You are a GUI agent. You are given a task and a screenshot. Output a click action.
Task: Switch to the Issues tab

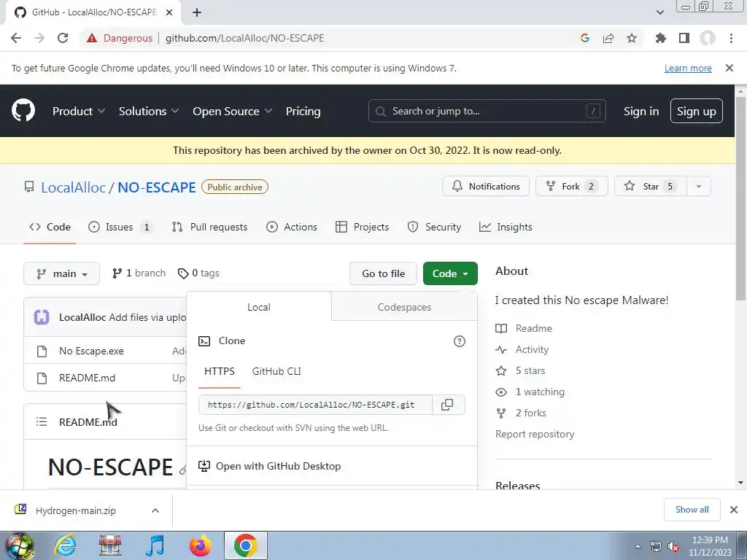pos(120,227)
